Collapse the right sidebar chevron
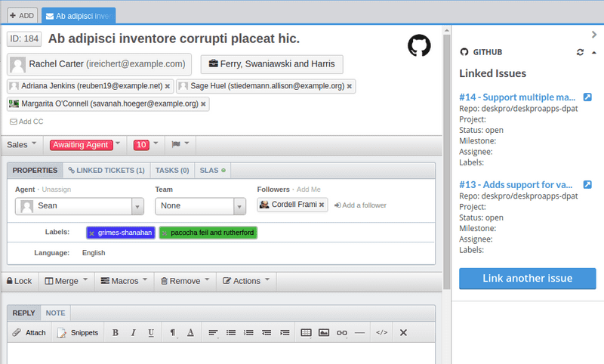 click(594, 35)
